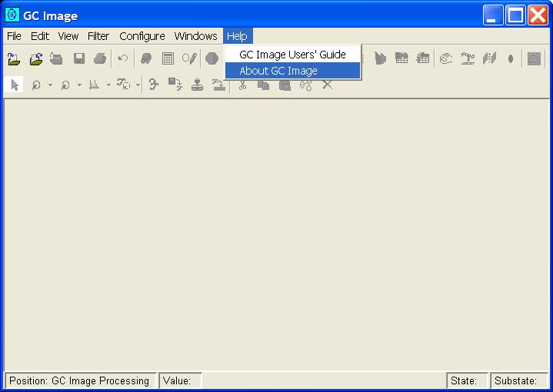Click the 'Value:' status bar field
This screenshot has height=392, width=553.
pos(180,380)
